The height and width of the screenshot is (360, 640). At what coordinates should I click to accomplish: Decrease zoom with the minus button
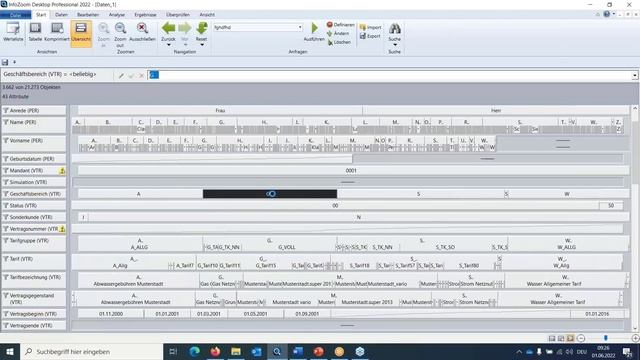(x=581, y=338)
